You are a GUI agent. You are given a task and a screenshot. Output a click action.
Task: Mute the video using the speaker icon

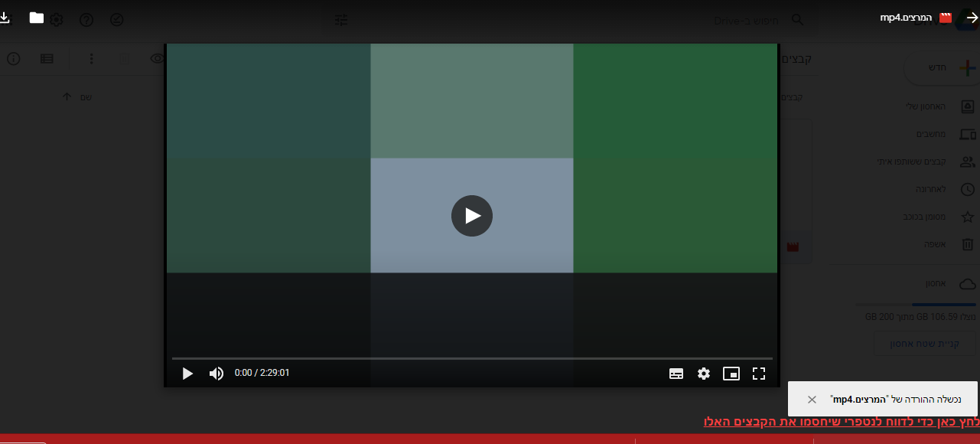tap(217, 374)
